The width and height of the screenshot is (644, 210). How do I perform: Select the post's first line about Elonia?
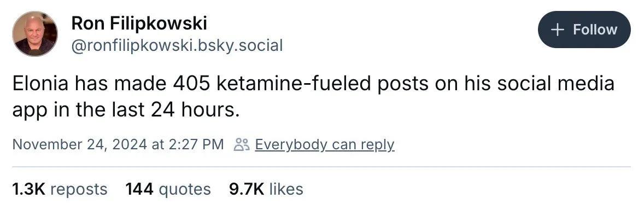313,84
